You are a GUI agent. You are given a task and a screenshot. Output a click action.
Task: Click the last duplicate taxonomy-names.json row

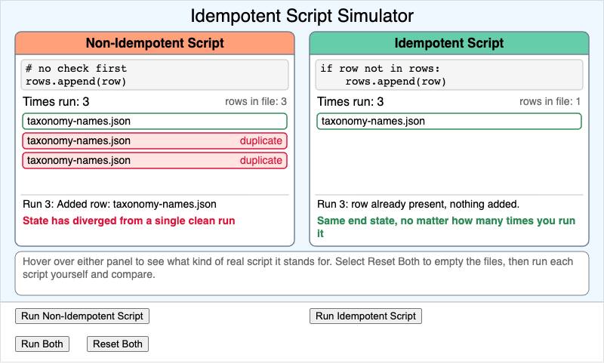tap(155, 161)
